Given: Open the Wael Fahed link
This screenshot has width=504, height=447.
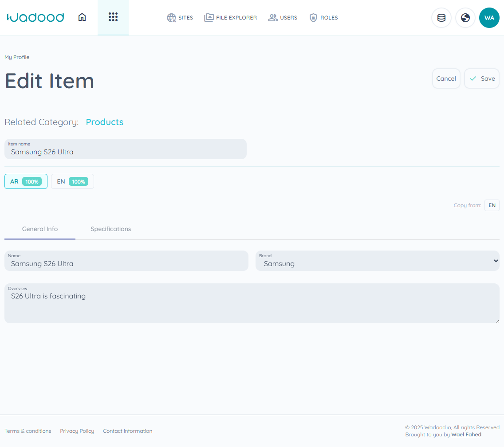Looking at the screenshot, I should pyautogui.click(x=466, y=435).
